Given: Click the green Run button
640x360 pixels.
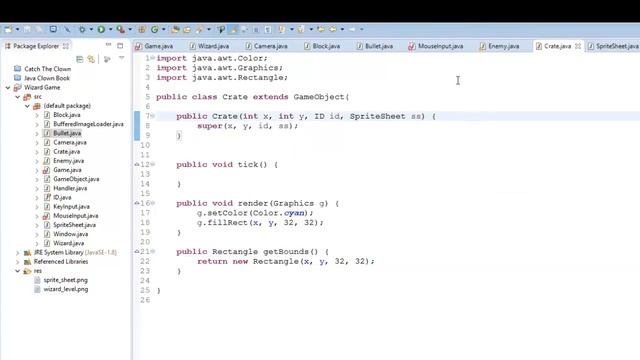Looking at the screenshot, I should pos(101,29).
